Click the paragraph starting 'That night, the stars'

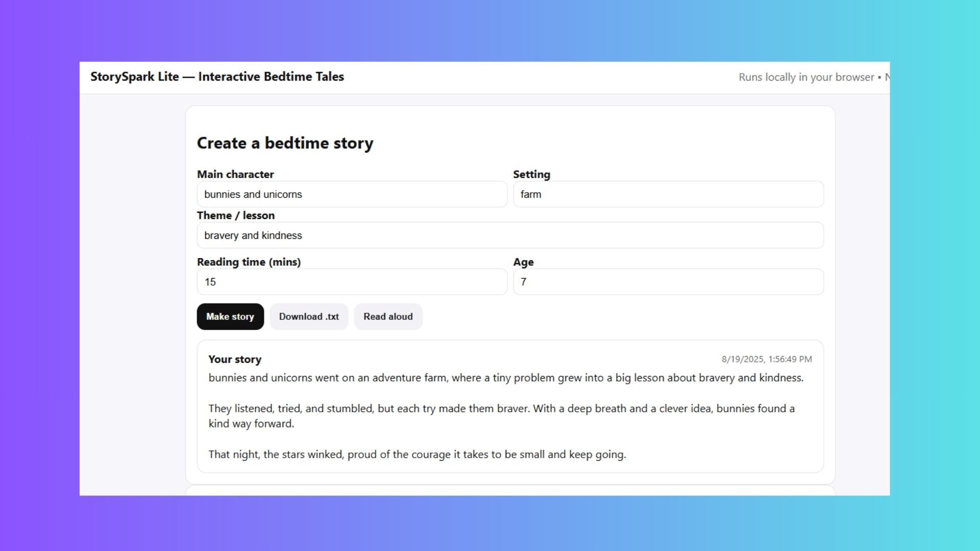coord(416,455)
